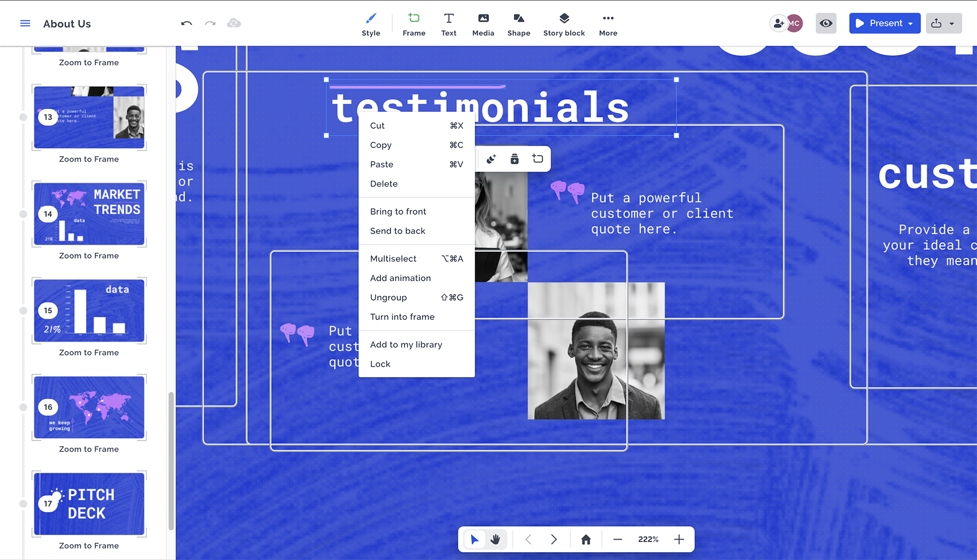Open the hamburger menu
The width and height of the screenshot is (977, 560).
tap(25, 23)
